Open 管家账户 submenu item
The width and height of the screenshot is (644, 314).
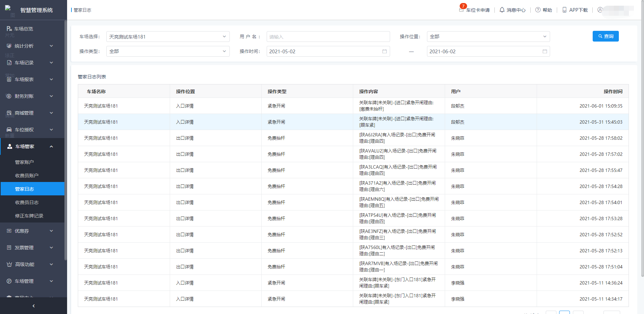tap(24, 162)
